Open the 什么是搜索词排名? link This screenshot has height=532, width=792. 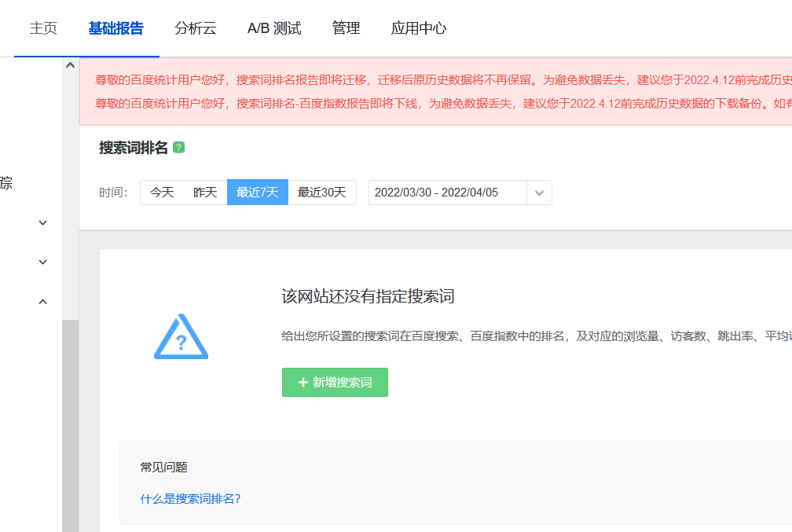[x=190, y=498]
